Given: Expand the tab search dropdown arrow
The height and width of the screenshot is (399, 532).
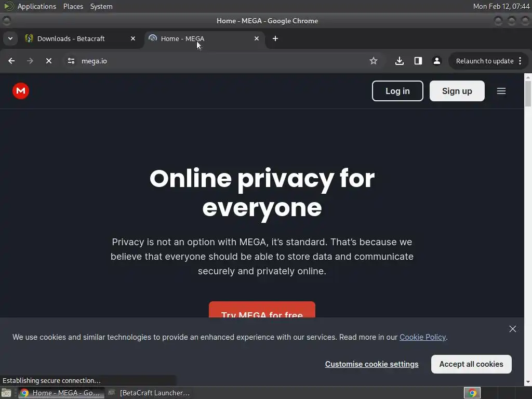Looking at the screenshot, I should click(x=10, y=38).
